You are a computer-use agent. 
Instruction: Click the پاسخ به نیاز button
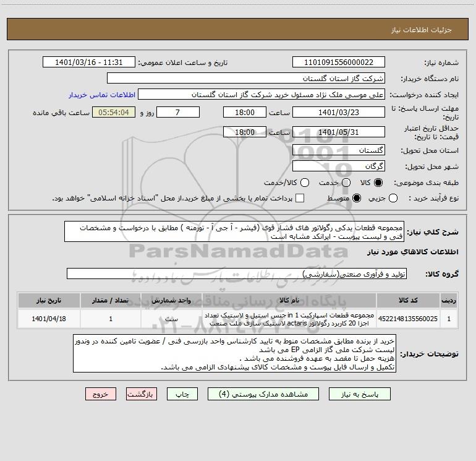tap(360, 394)
